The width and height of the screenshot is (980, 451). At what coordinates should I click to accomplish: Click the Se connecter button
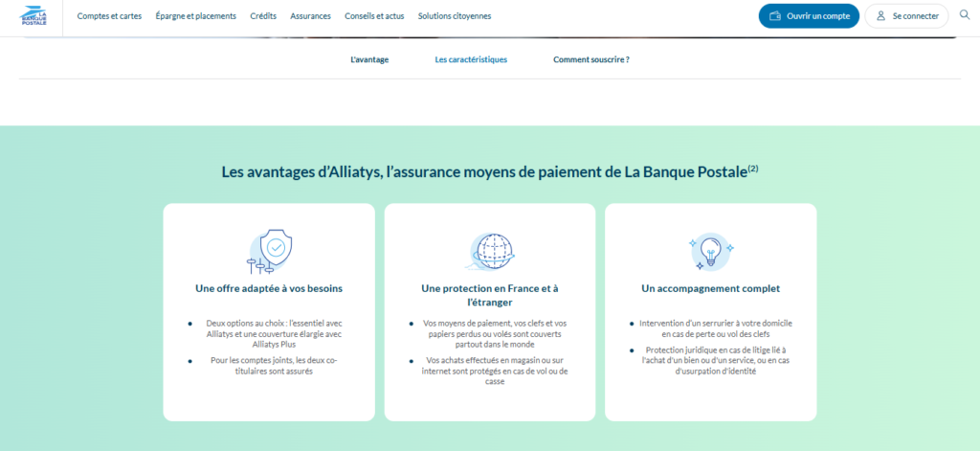pyautogui.click(x=906, y=16)
